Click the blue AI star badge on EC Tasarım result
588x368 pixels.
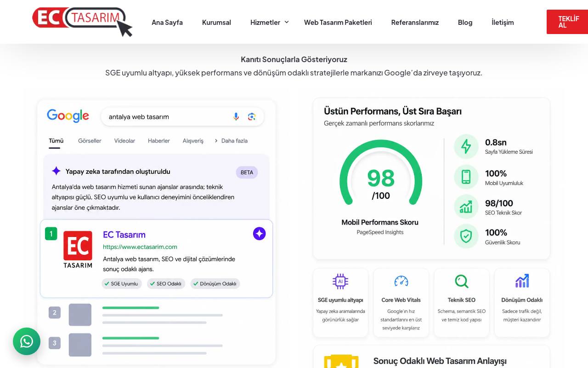pyautogui.click(x=260, y=234)
